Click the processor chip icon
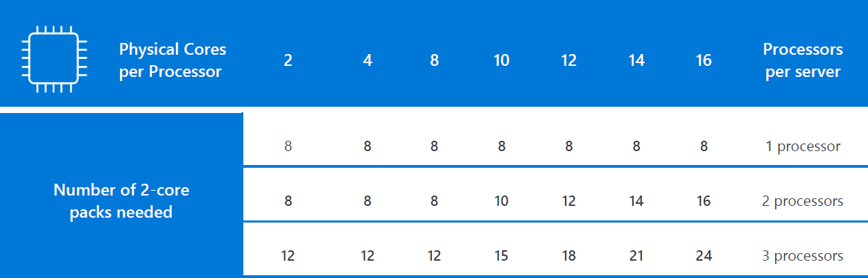The width and height of the screenshot is (868, 278). (x=54, y=59)
